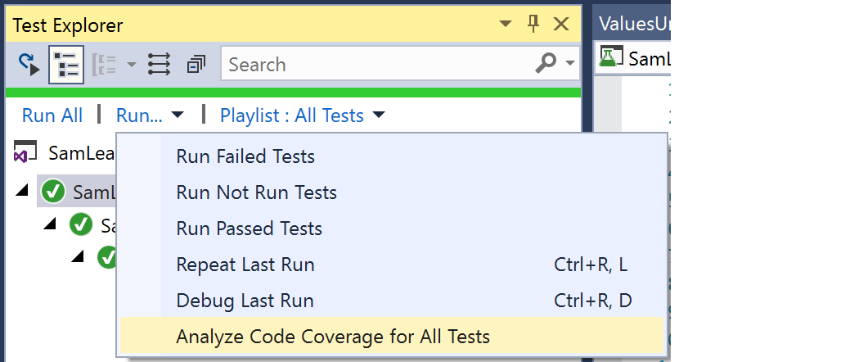The height and width of the screenshot is (362, 868).
Task: Pin the Test Explorer panel
Action: pyautogui.click(x=533, y=25)
